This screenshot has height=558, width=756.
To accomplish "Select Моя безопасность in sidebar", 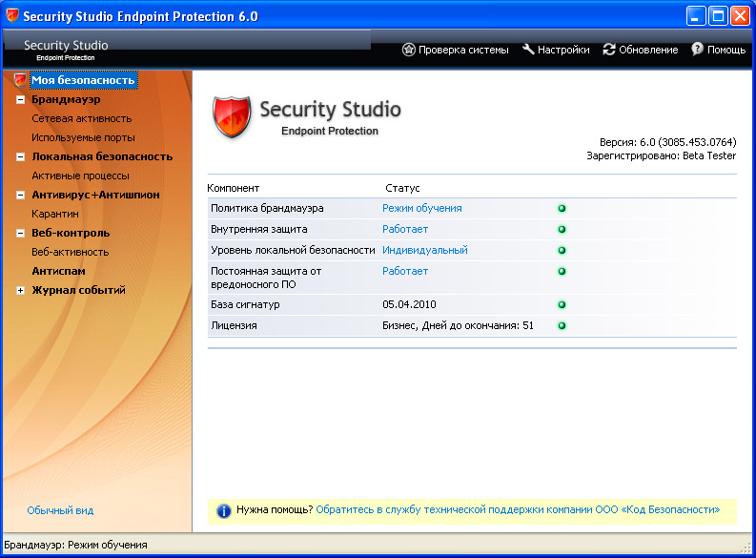I will pos(83,80).
